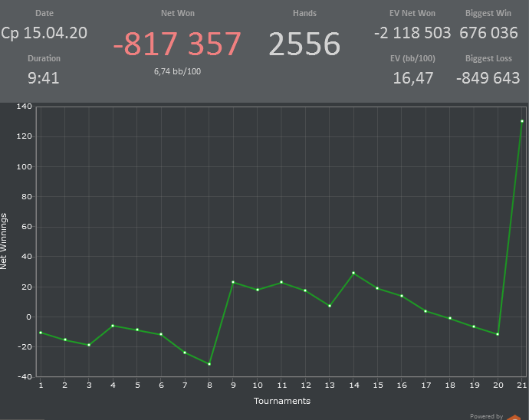Click the Net Won value -817 357
The width and height of the screenshot is (529, 420).
coord(177,44)
